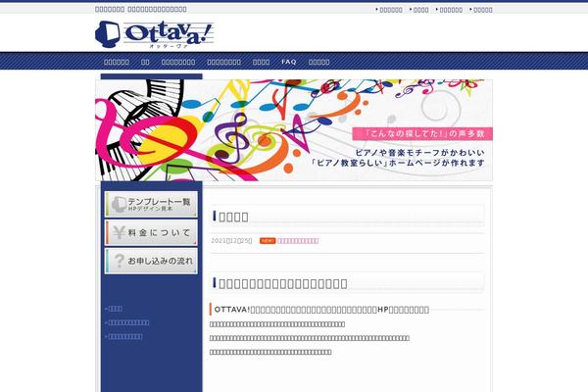Open the FAQ menu item
The width and height of the screenshot is (588, 392).
click(x=289, y=62)
